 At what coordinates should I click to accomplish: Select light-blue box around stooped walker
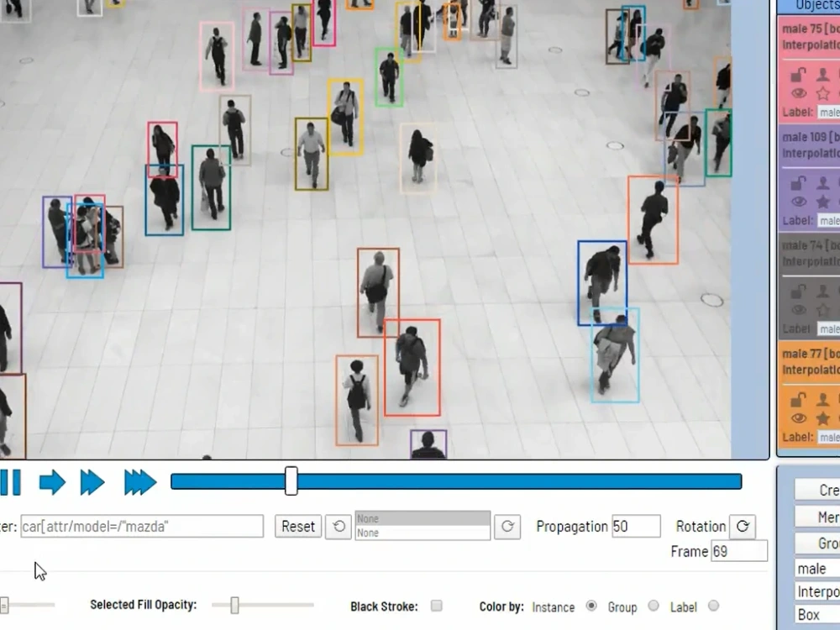coord(615,355)
